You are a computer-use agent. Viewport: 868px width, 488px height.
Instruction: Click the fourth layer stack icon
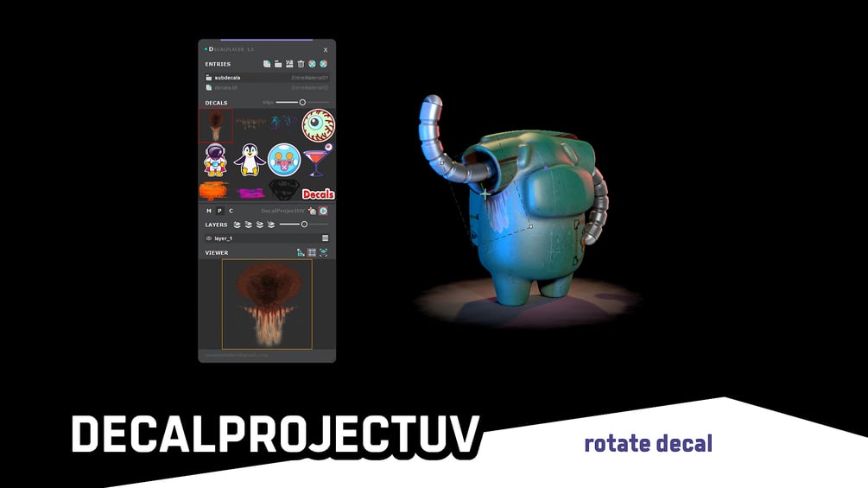pyautogui.click(x=270, y=225)
